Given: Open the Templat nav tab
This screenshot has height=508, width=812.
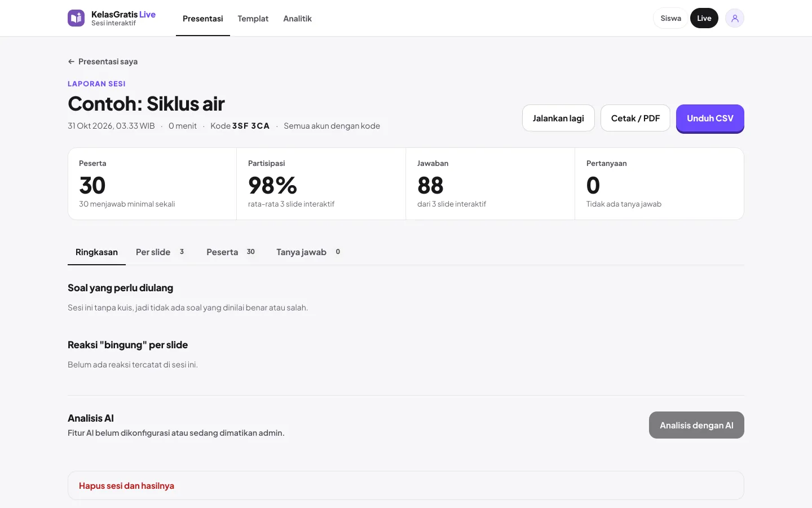Looking at the screenshot, I should point(253,19).
